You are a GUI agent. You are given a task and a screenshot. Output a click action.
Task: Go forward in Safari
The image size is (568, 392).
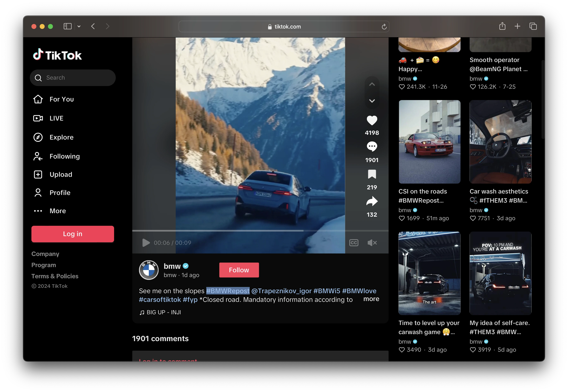coord(107,26)
